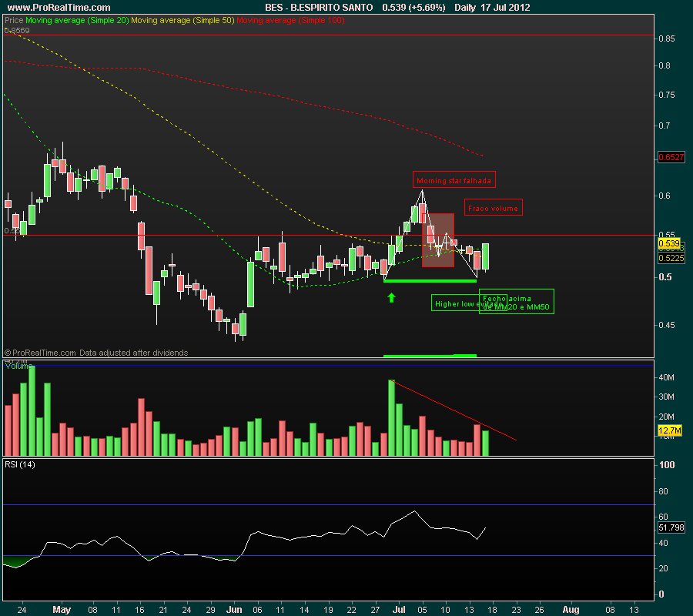Click the Jul month label on time axis

[399, 610]
